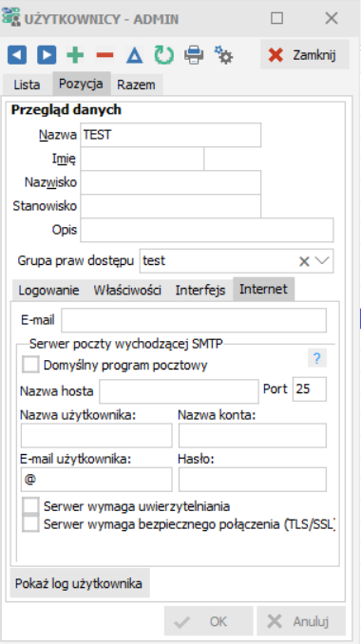
Task: Click the Nazwa field containing TEST
Action: pos(171,135)
